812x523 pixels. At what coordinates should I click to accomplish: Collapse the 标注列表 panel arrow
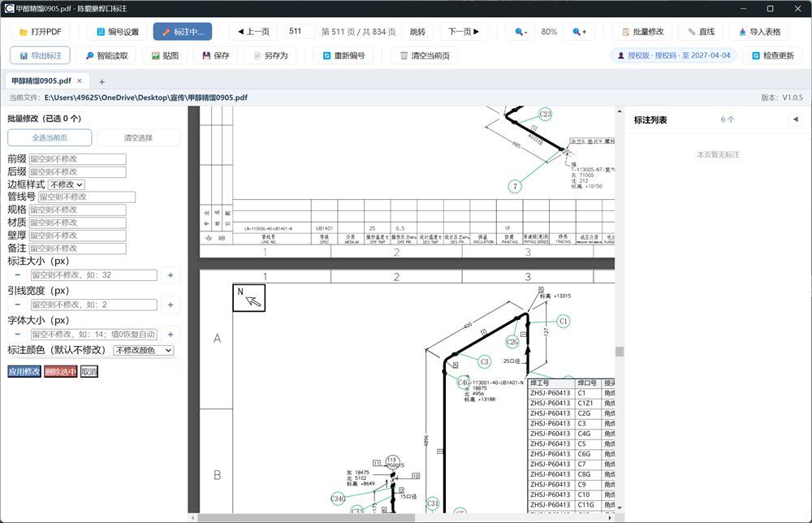[796, 119]
